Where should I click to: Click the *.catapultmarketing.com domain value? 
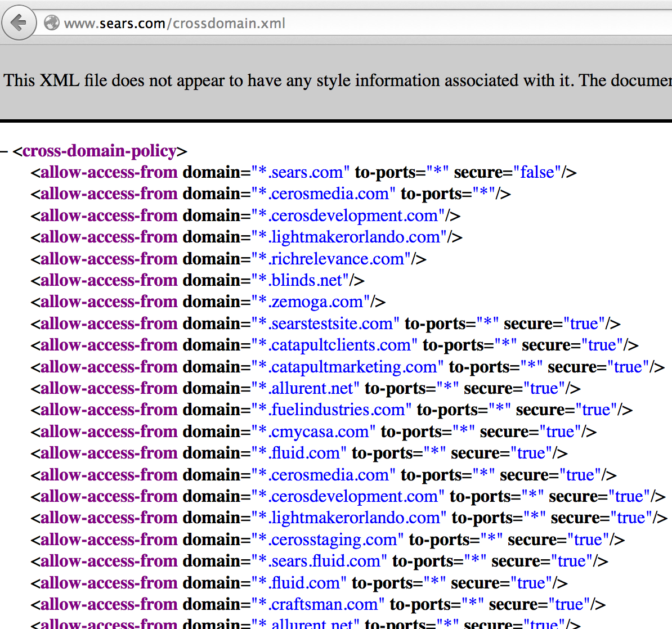tap(347, 367)
